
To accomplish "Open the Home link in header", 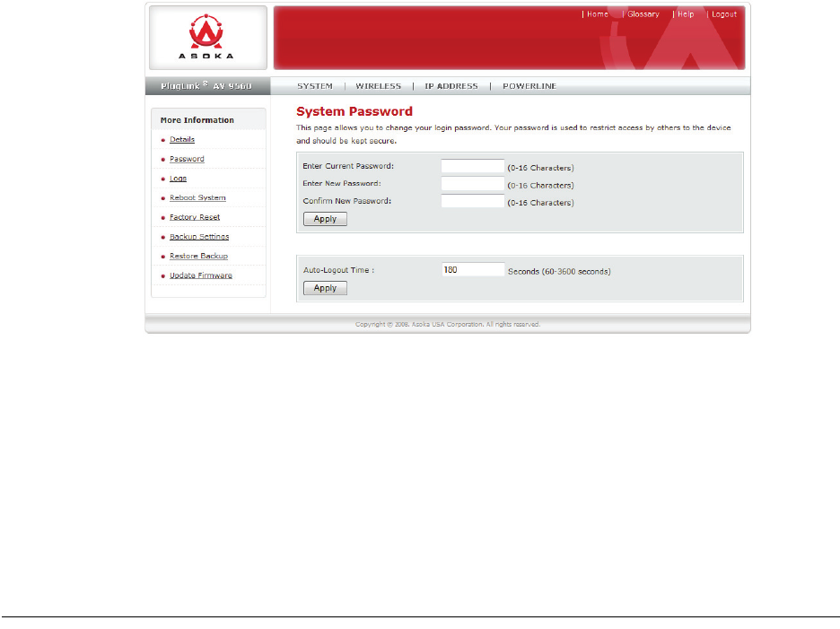I will pos(598,14).
